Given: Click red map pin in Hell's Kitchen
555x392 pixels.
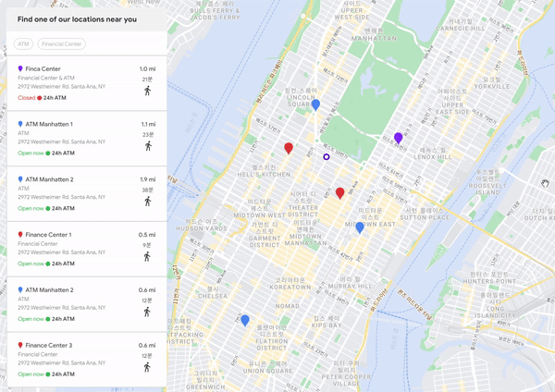Looking at the screenshot, I should (289, 148).
